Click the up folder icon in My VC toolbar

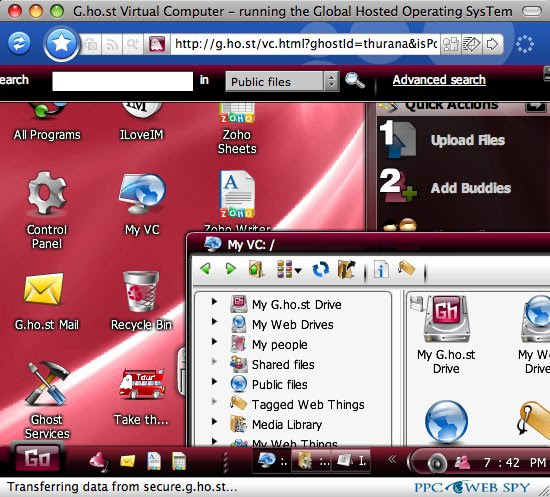256,269
